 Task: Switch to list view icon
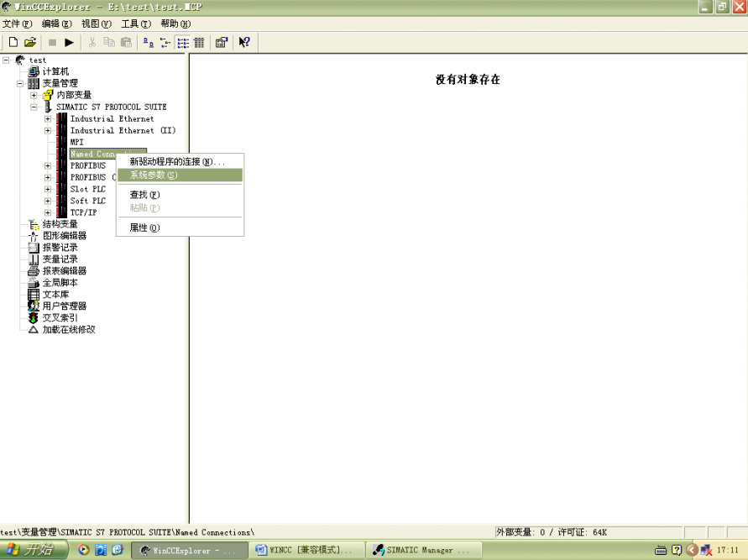pos(183,43)
